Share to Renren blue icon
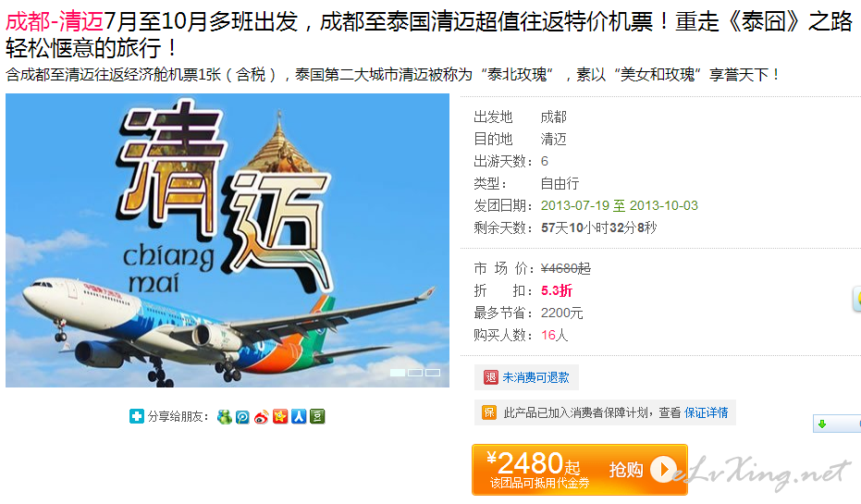 (x=299, y=417)
